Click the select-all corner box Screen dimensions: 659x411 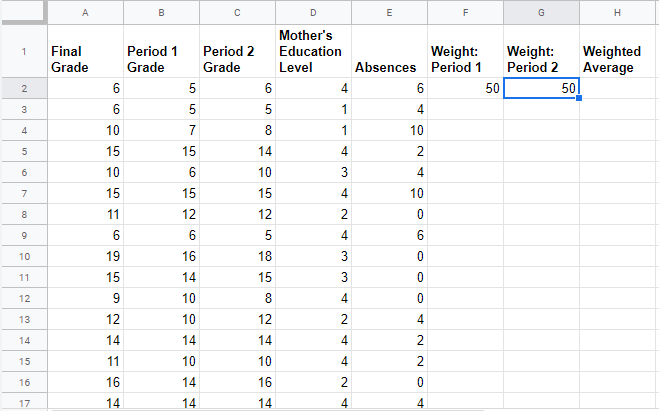click(24, 13)
